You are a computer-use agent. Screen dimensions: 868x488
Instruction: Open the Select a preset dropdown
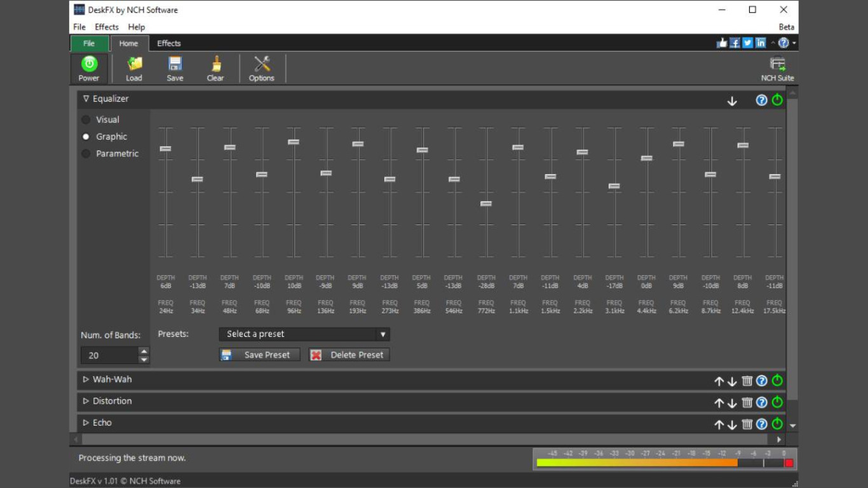[304, 334]
